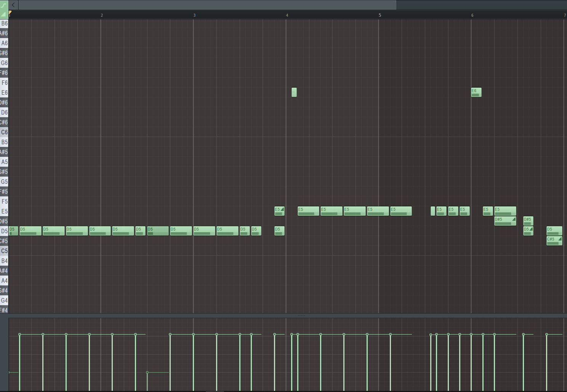
Task: Play the G5 piano key
Action: pos(4,182)
